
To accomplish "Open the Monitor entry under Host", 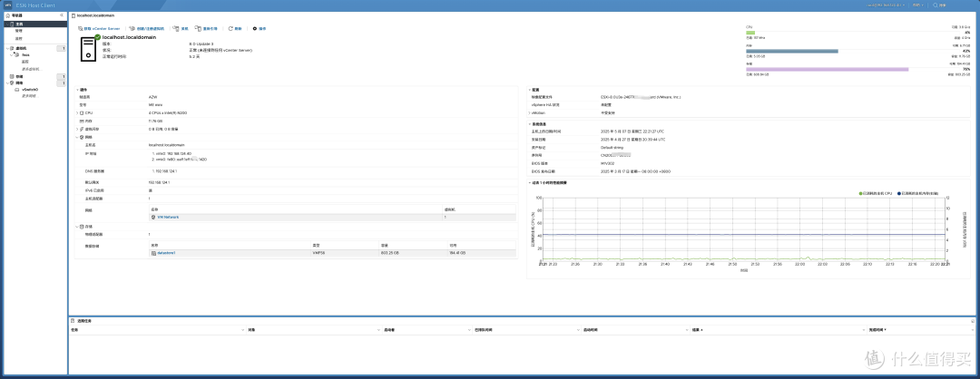I will (19, 38).
